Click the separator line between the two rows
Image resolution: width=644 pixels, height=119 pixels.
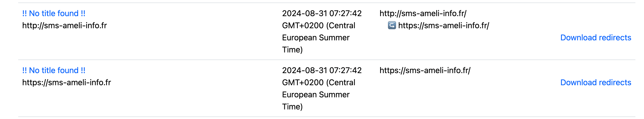[327, 60]
